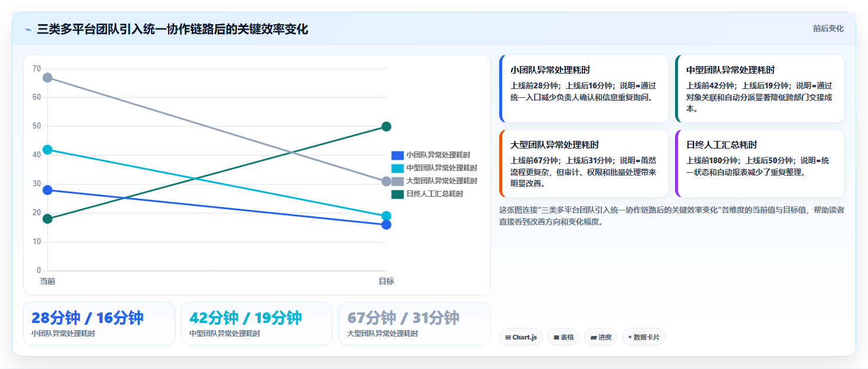
Task: Open the 中型团队异常处理耗时 info card title
Action: [731, 70]
